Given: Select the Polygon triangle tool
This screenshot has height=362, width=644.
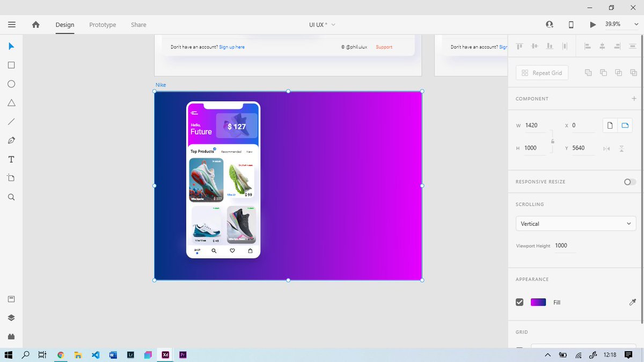Looking at the screenshot, I should point(11,103).
